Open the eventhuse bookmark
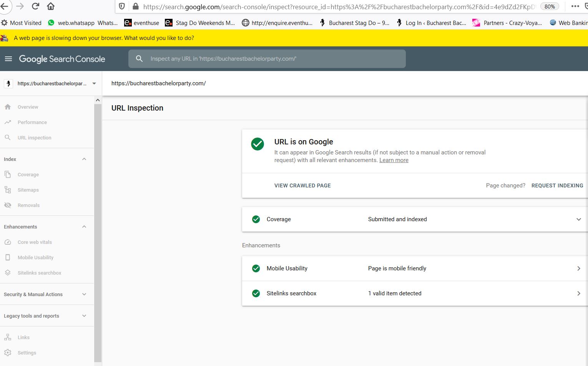The height and width of the screenshot is (366, 588). [x=141, y=23]
